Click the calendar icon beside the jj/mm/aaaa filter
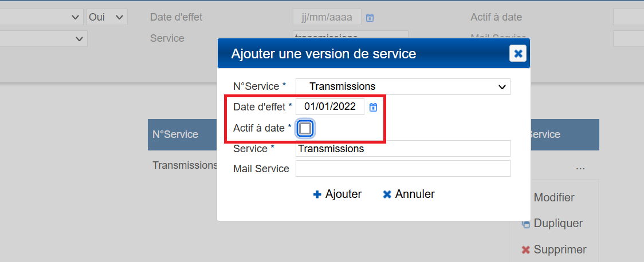Viewport: 644px width, 262px height. [x=370, y=18]
